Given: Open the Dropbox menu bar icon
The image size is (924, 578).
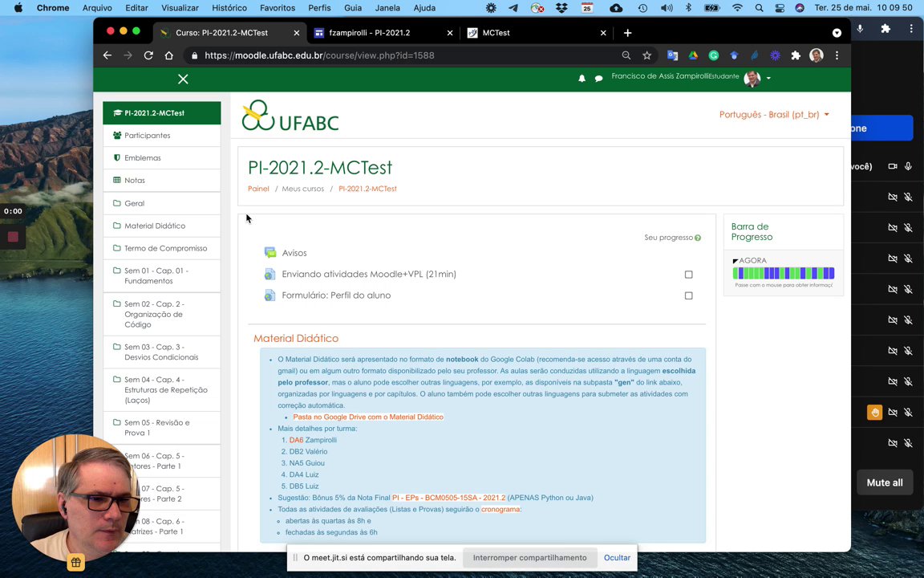Looking at the screenshot, I should click(x=561, y=8).
